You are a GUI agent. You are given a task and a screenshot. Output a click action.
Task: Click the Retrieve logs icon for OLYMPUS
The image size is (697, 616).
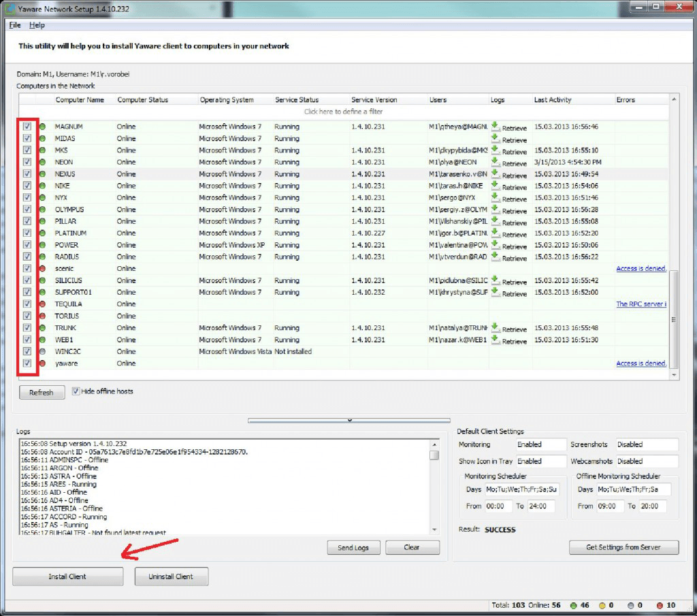point(495,210)
